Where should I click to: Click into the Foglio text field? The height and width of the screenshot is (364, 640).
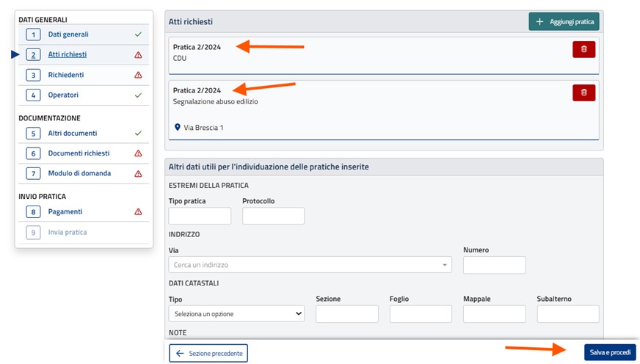coord(421,314)
